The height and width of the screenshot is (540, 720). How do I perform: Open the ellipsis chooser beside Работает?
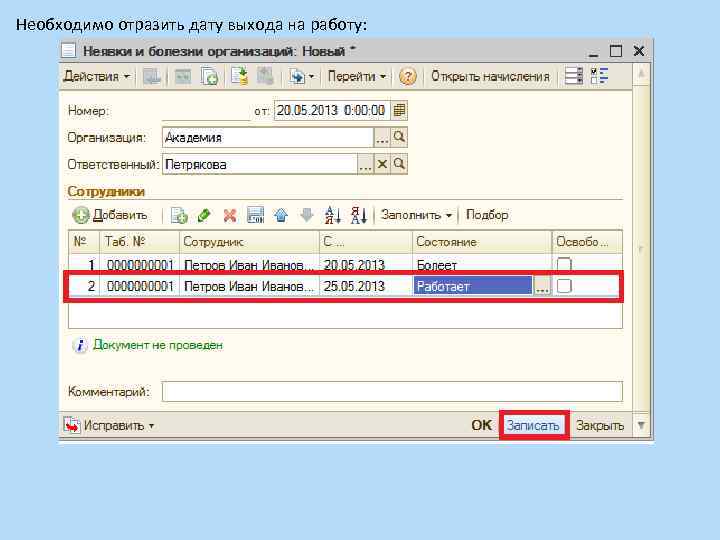click(x=542, y=286)
